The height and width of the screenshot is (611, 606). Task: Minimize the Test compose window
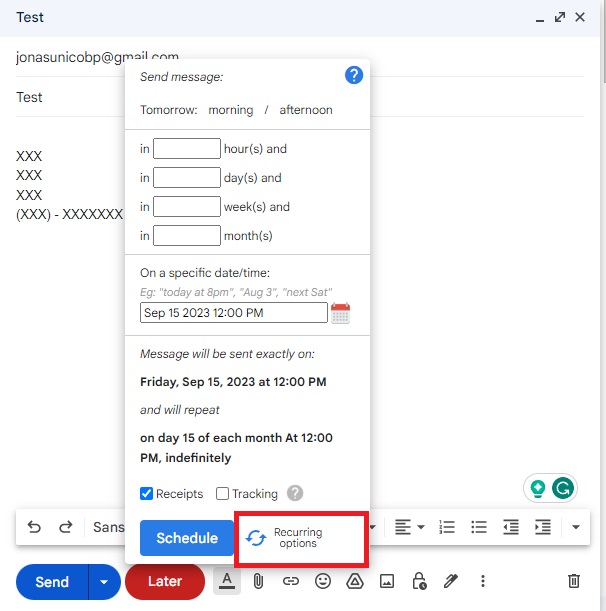click(x=540, y=18)
